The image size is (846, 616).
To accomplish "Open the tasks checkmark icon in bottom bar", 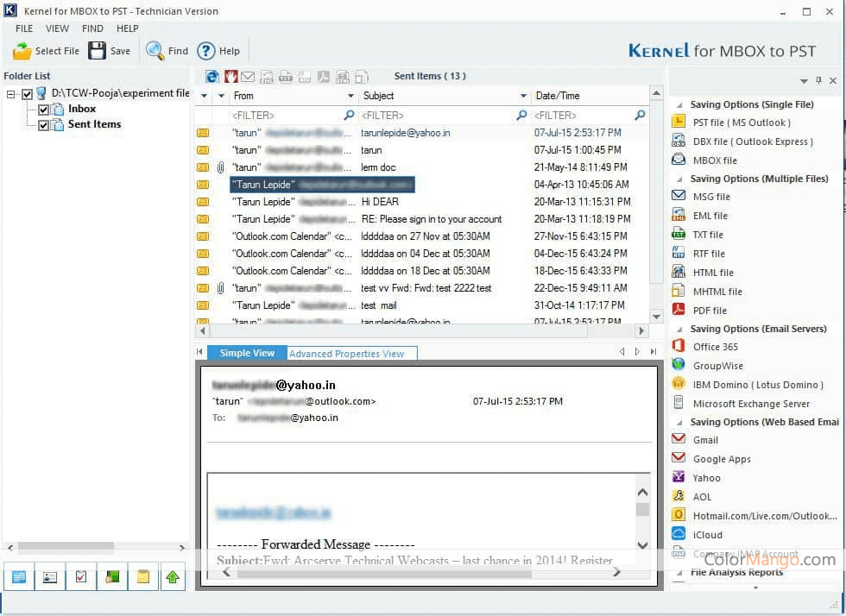I will pos(81,577).
